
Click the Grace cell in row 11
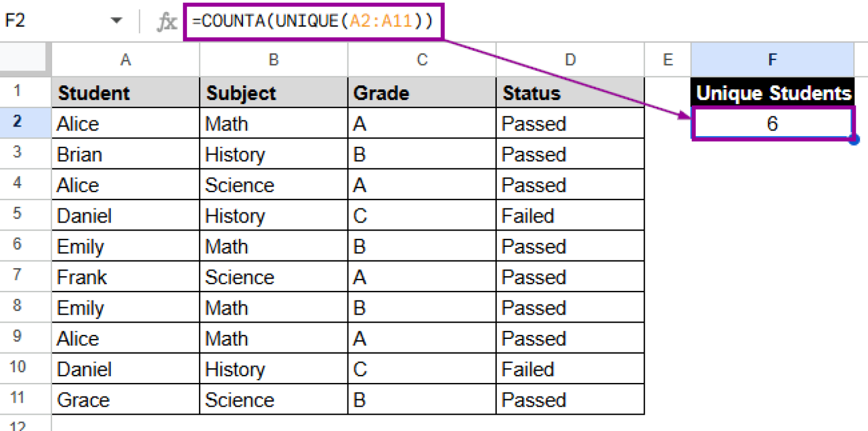click(x=125, y=399)
